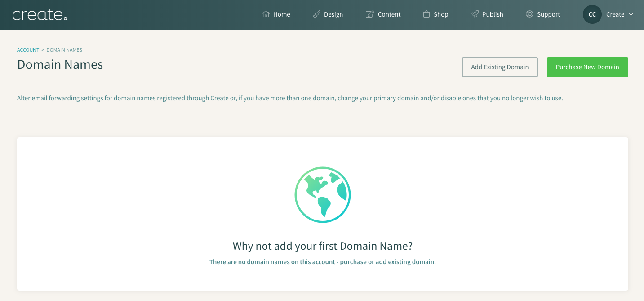The image size is (644, 301).
Task: Click the Domain Names page heading
Action: (60, 65)
